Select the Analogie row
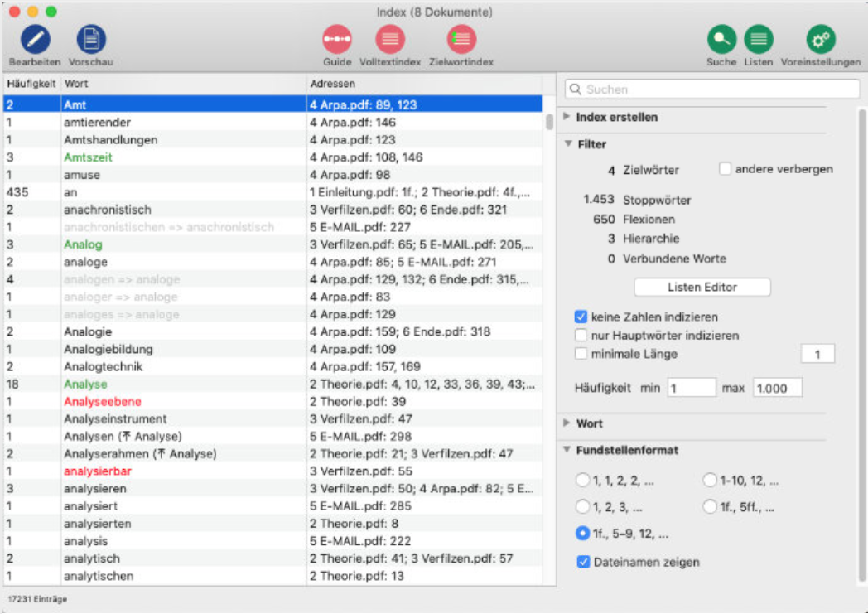 [x=272, y=331]
